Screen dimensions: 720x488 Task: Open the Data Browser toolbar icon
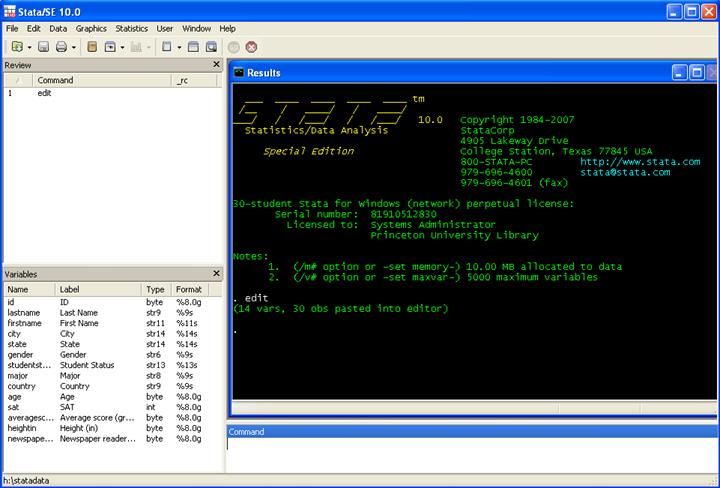click(211, 47)
